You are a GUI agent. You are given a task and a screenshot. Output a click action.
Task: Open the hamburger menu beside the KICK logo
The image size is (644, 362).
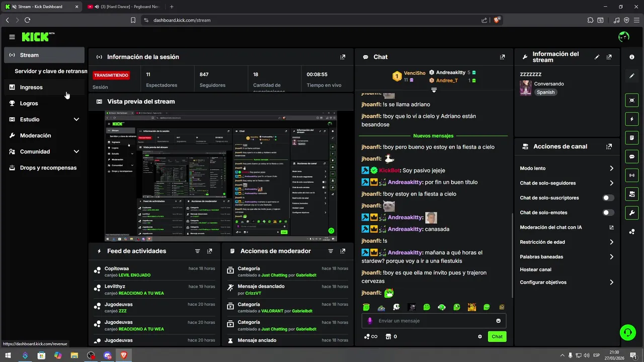tap(12, 37)
